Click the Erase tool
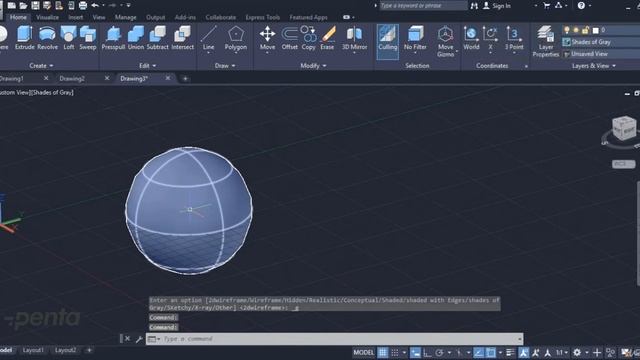The width and height of the screenshot is (640, 360). pos(327,38)
